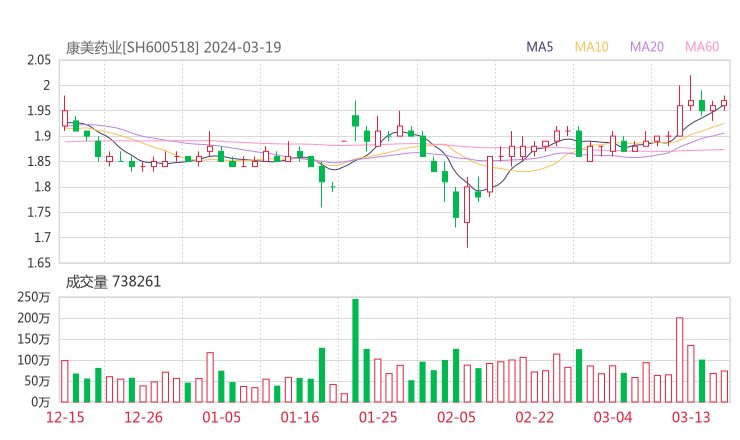Click the 成交量 738261 volume label
740x440 pixels.
113,282
